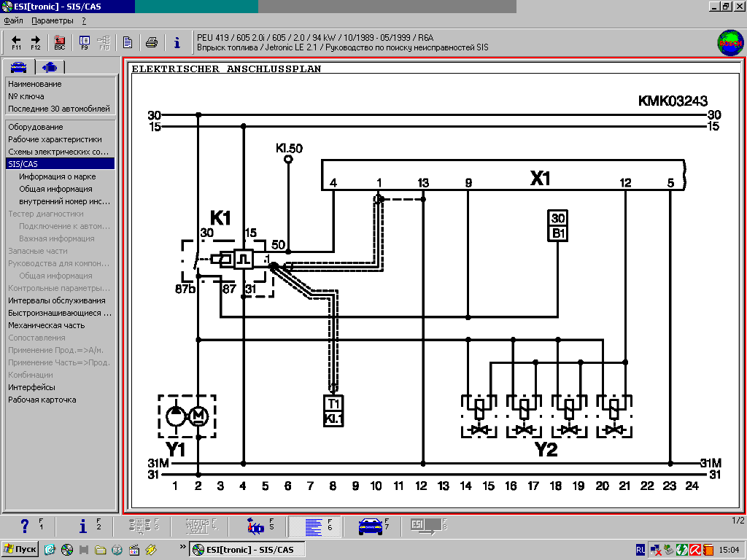Screen dimensions: 747x560
Task: Select the F6 text lines icon
Action: [313, 526]
